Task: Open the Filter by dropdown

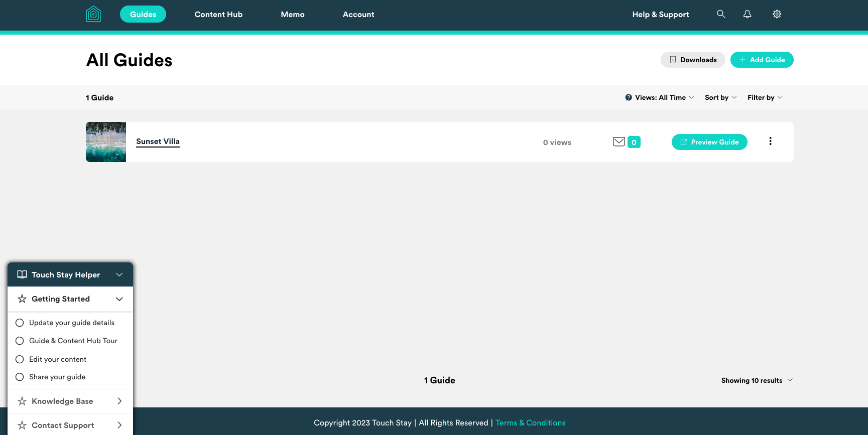Action: click(x=765, y=97)
